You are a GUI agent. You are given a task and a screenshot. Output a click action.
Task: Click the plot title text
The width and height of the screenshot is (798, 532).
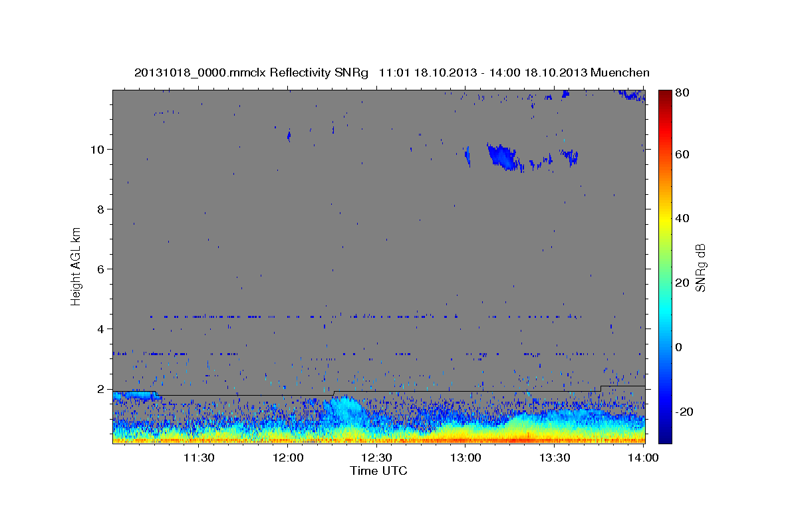[392, 72]
